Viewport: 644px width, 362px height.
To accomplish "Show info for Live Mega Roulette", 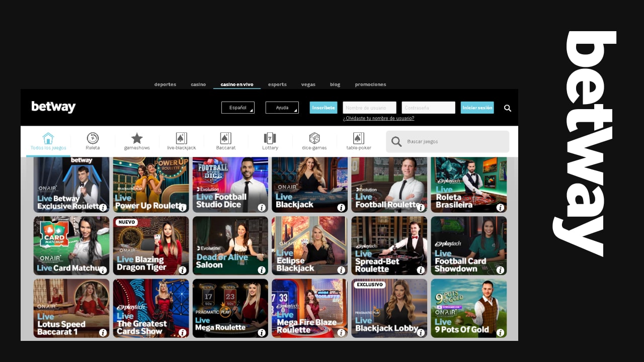I will pyautogui.click(x=262, y=332).
